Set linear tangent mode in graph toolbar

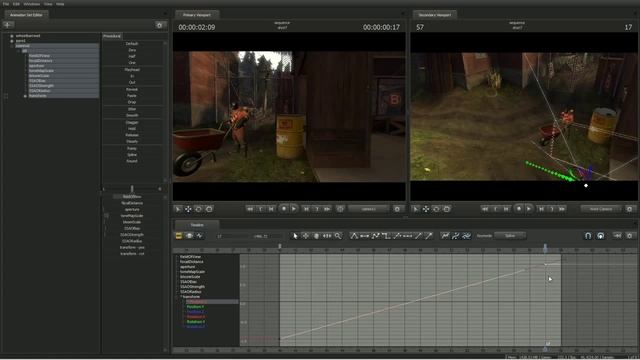(x=376, y=236)
